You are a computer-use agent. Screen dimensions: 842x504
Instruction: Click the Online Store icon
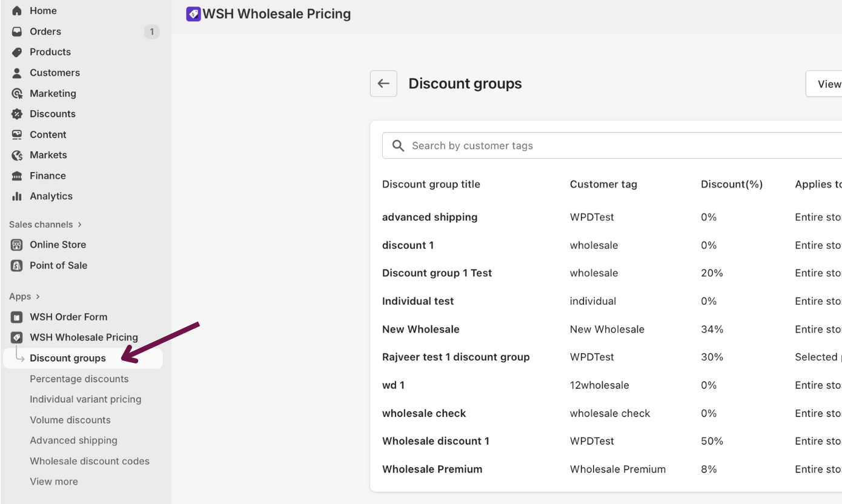17,245
